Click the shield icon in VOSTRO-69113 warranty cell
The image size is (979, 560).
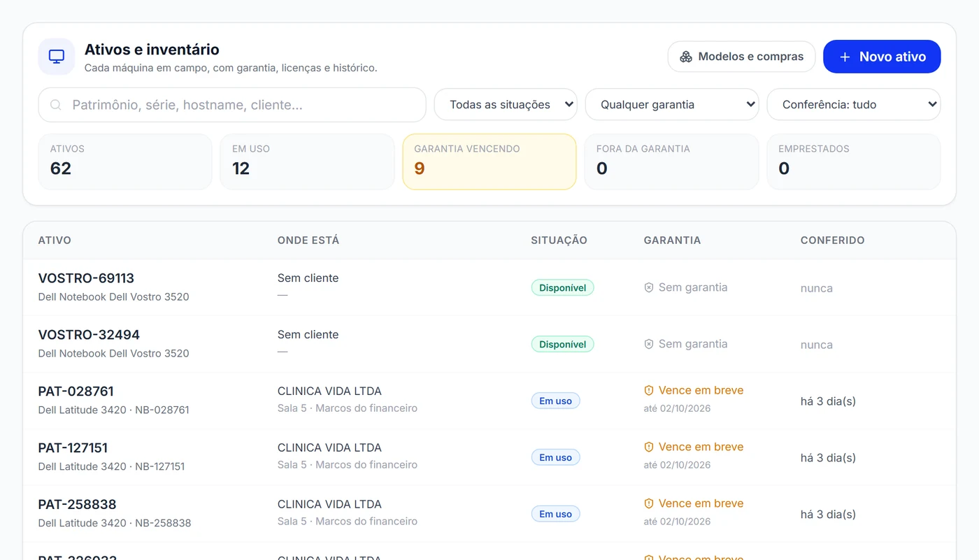[x=649, y=287]
